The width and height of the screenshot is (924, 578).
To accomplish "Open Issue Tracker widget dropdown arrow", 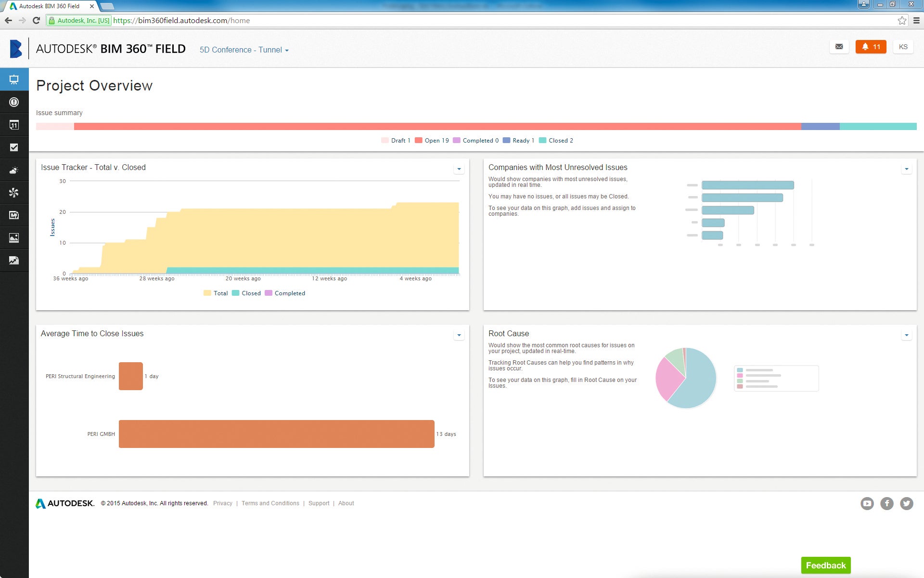I will pos(459,169).
